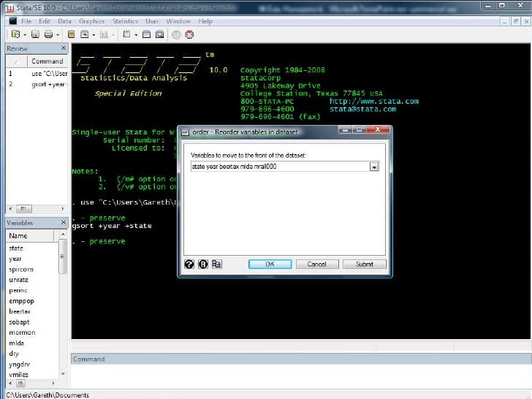532x399 pixels.
Task: Open the User menu
Action: [152, 21]
